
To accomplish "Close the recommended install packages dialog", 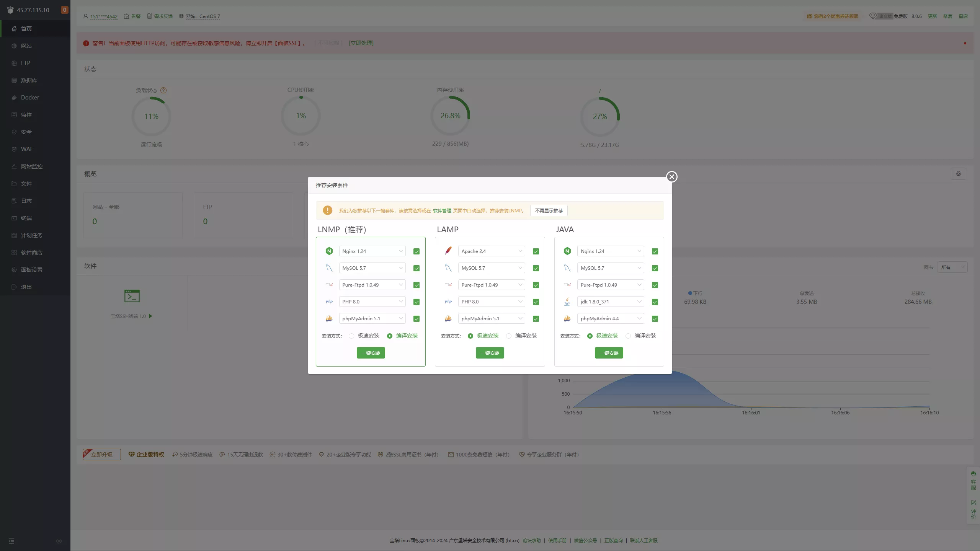I will (x=671, y=177).
